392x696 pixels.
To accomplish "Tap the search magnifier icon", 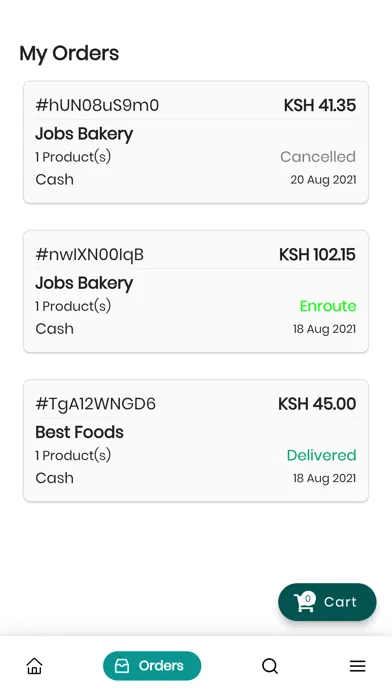I will coord(269,666).
